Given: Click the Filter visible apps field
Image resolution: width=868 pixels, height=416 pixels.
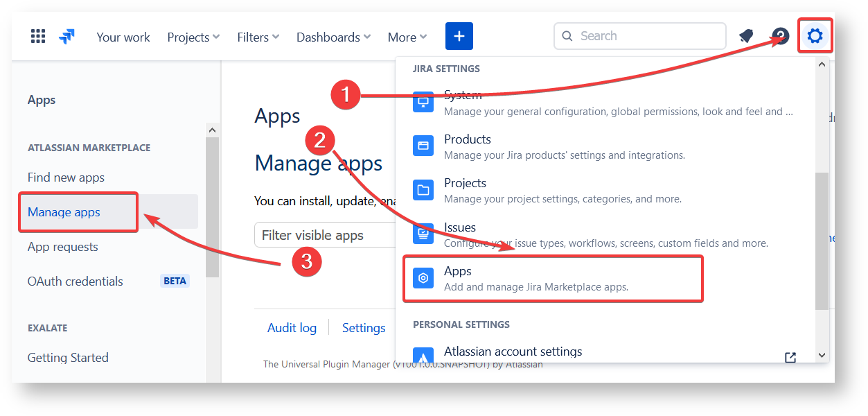Looking at the screenshot, I should [x=324, y=235].
